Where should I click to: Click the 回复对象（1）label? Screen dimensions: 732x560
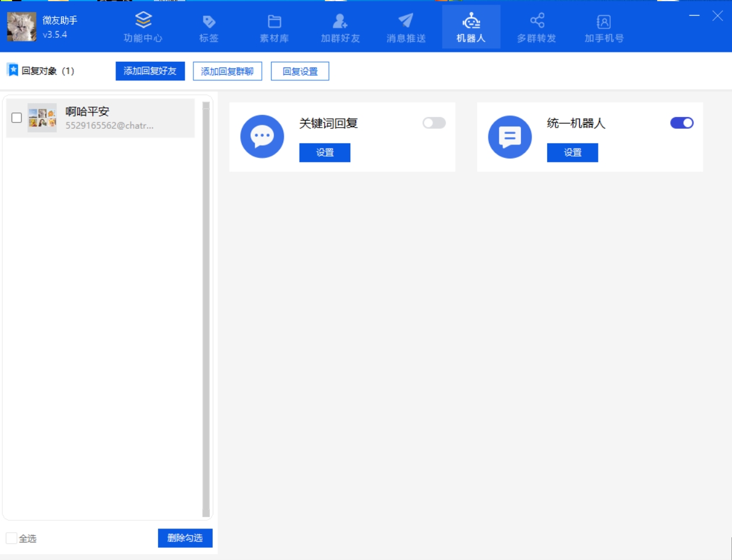(x=48, y=71)
